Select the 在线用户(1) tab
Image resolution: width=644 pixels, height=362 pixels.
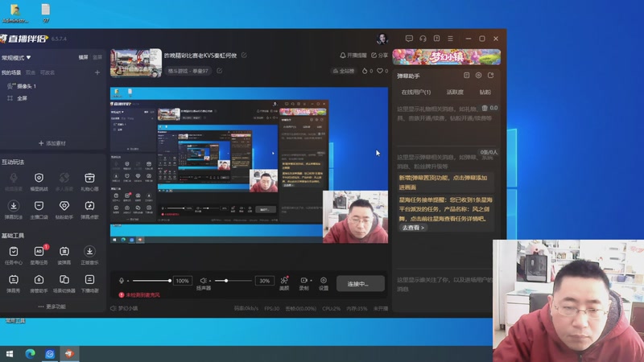pos(416,93)
